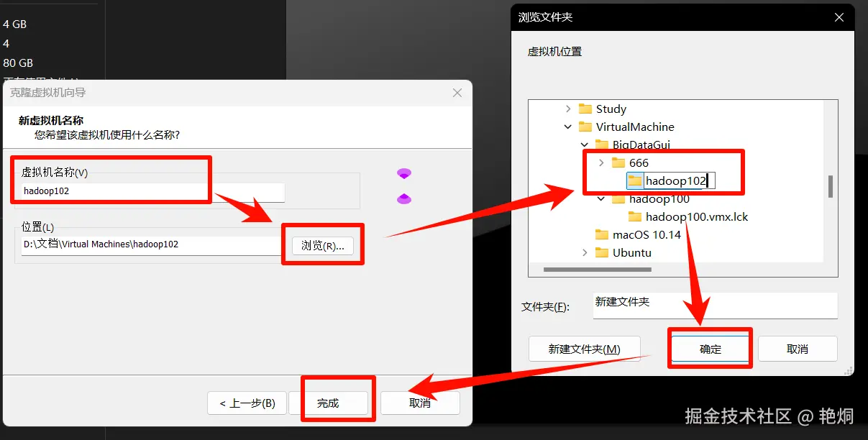868x440 pixels.
Task: Click the BigDataGui folder icon
Action: coord(600,145)
